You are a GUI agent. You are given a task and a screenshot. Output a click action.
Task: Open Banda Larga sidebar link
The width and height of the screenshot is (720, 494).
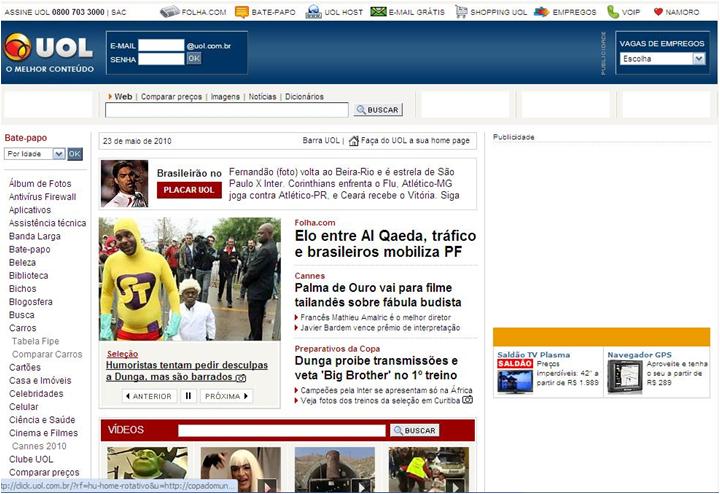point(34,236)
